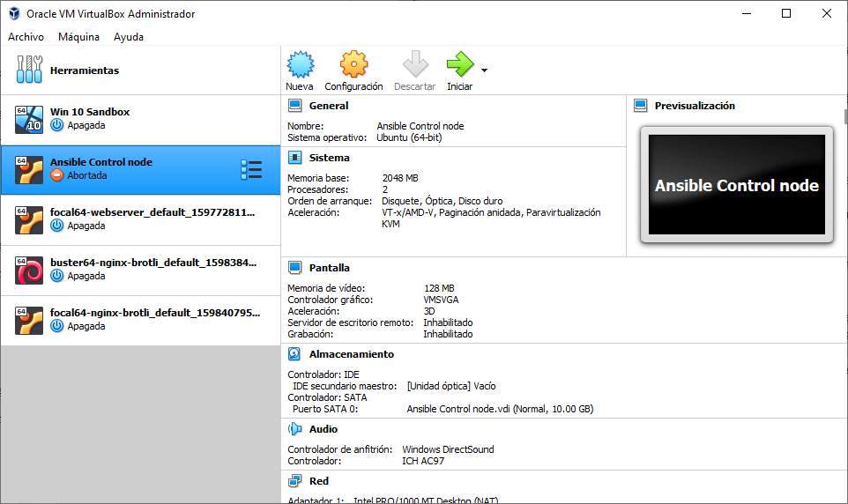The height and width of the screenshot is (504, 848).
Task: Click the VMSVGA graphics controller value
Action: [x=442, y=300]
